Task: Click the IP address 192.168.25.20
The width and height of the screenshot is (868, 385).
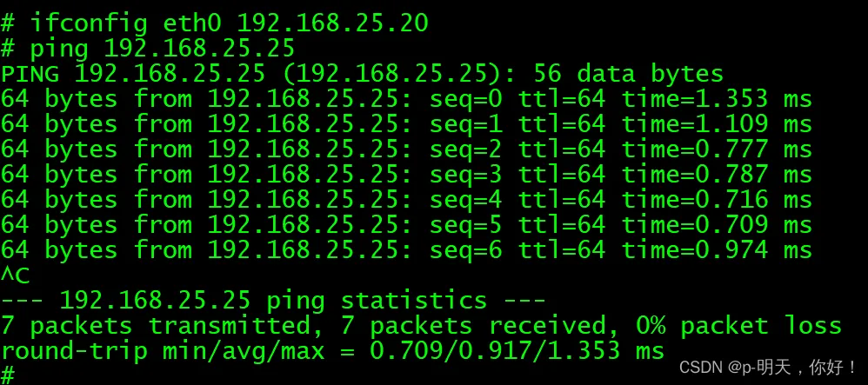Action: point(333,23)
